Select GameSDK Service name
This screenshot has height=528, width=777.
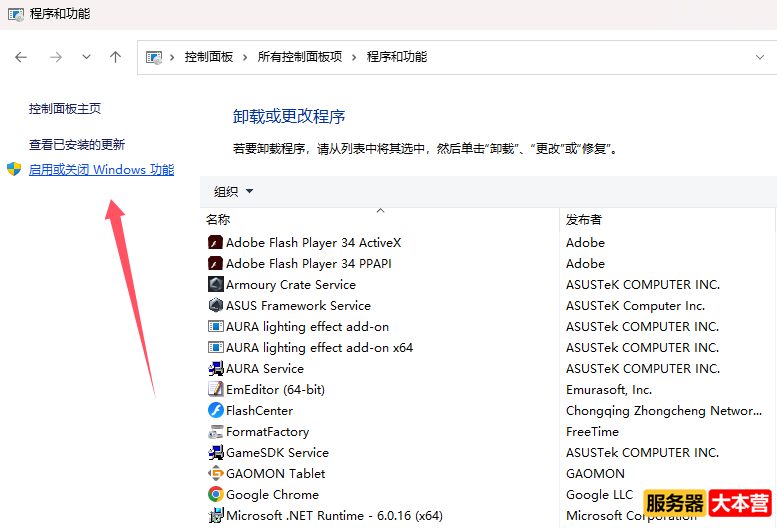click(278, 453)
